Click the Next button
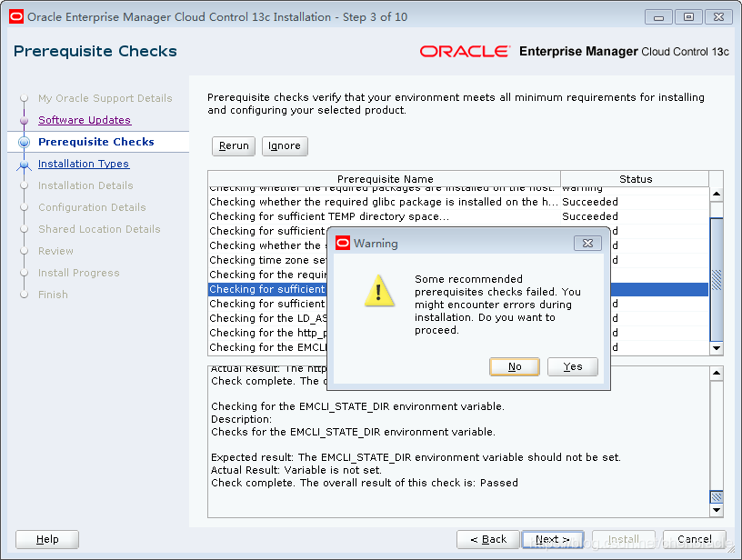The height and width of the screenshot is (560, 742). click(553, 539)
